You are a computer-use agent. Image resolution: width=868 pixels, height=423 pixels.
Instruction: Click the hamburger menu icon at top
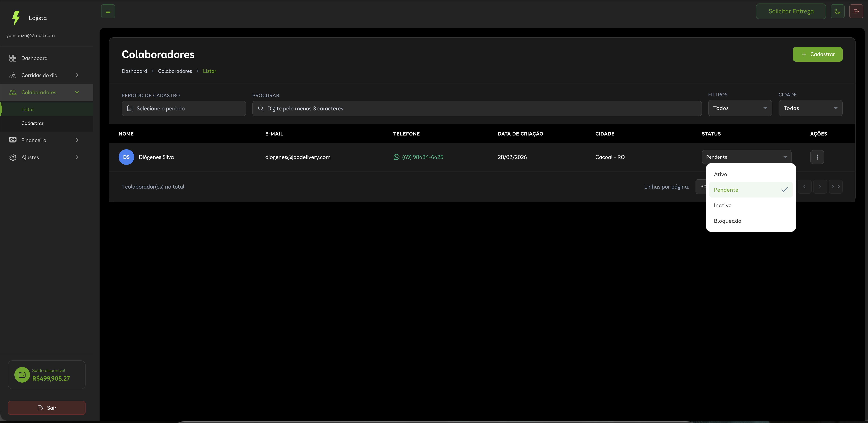pos(108,11)
